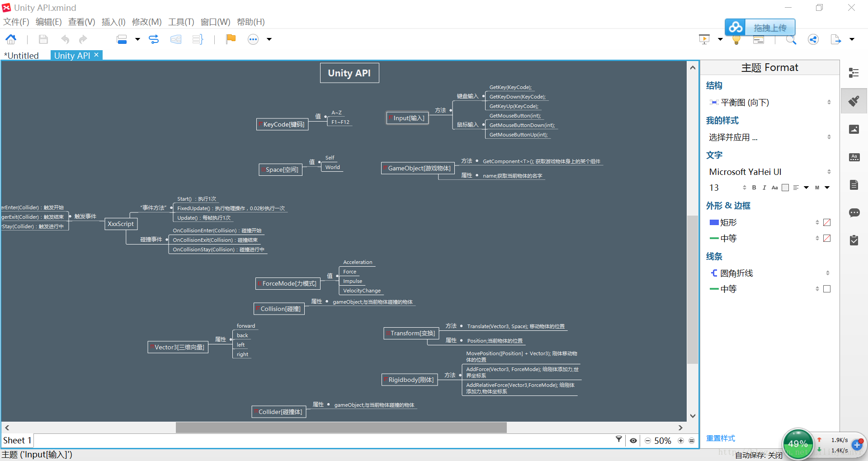Switch to the *Untitled tab
This screenshot has width=868, height=461.
click(x=21, y=56)
